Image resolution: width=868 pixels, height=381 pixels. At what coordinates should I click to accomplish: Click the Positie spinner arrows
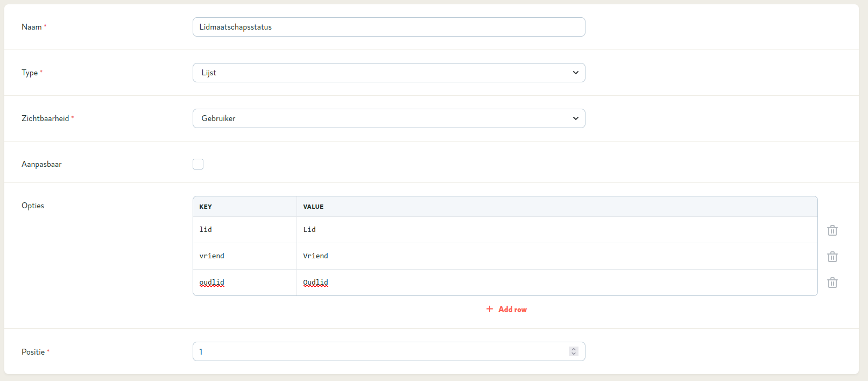(574, 351)
